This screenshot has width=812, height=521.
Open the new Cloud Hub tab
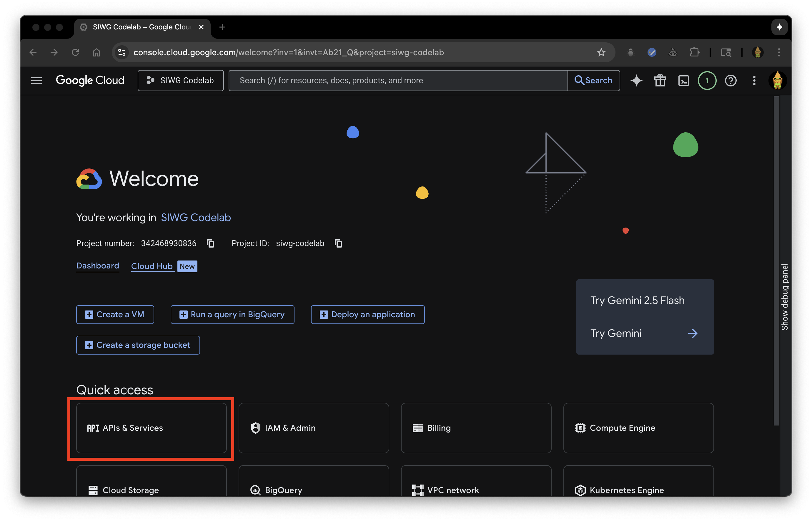[152, 266]
